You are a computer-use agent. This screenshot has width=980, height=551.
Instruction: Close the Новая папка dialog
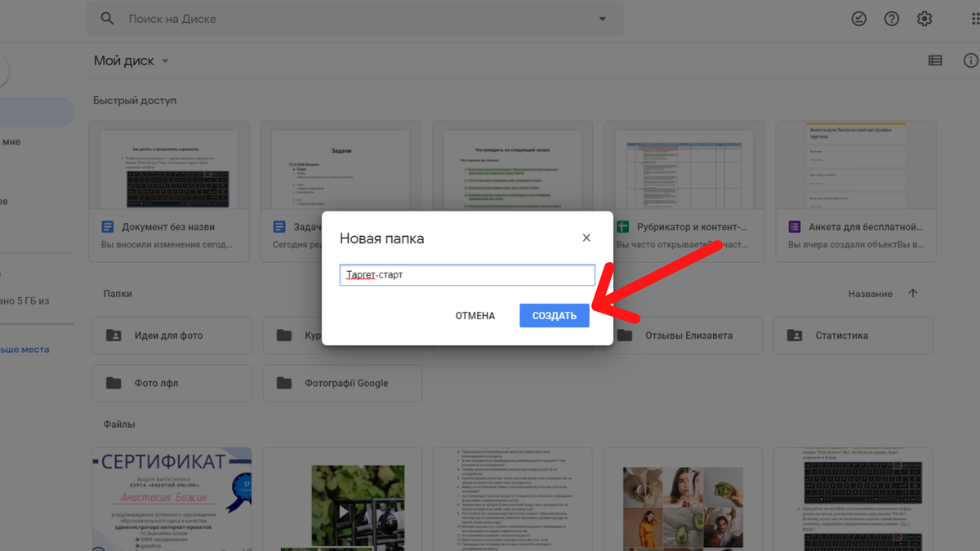(586, 238)
